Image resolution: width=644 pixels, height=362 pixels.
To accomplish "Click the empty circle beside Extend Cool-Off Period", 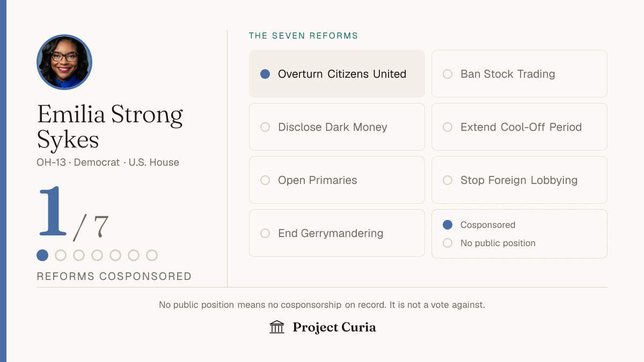I will pos(448,127).
